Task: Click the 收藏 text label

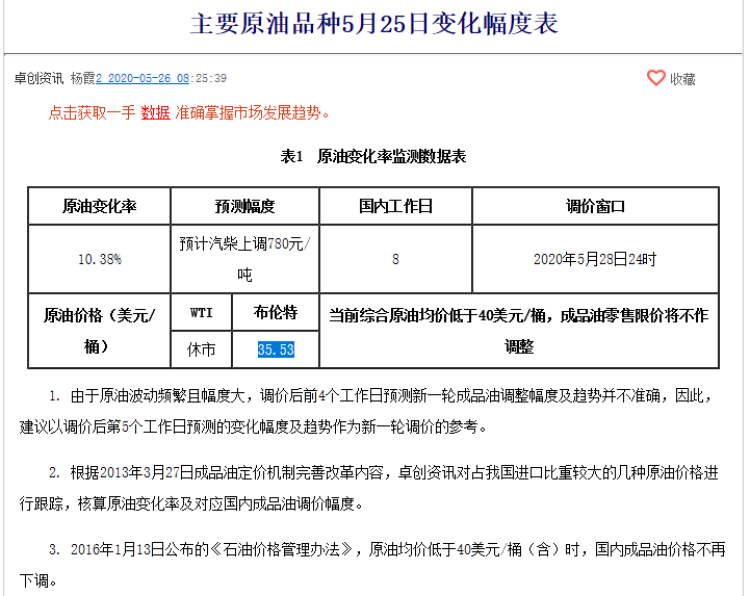Action: (x=683, y=79)
